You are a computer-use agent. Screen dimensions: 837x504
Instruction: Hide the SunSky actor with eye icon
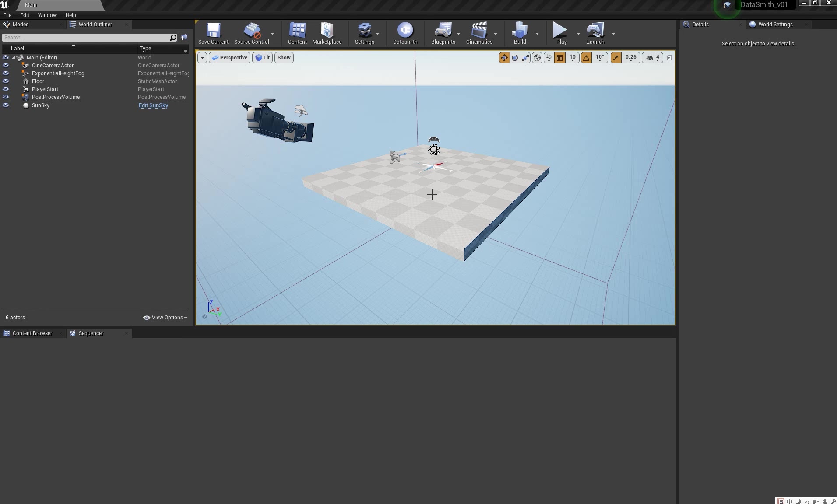[x=5, y=105]
